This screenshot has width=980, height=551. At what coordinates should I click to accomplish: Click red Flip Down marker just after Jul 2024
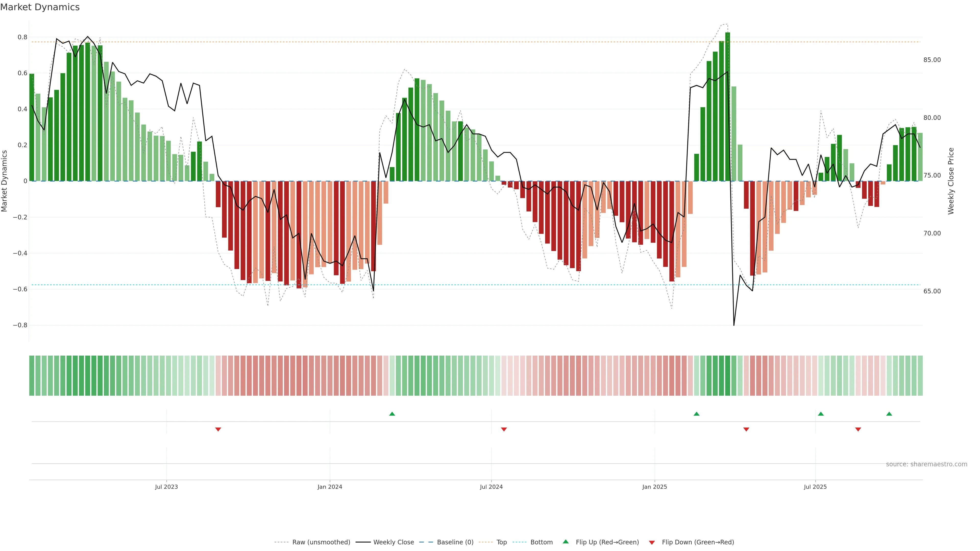click(x=504, y=429)
